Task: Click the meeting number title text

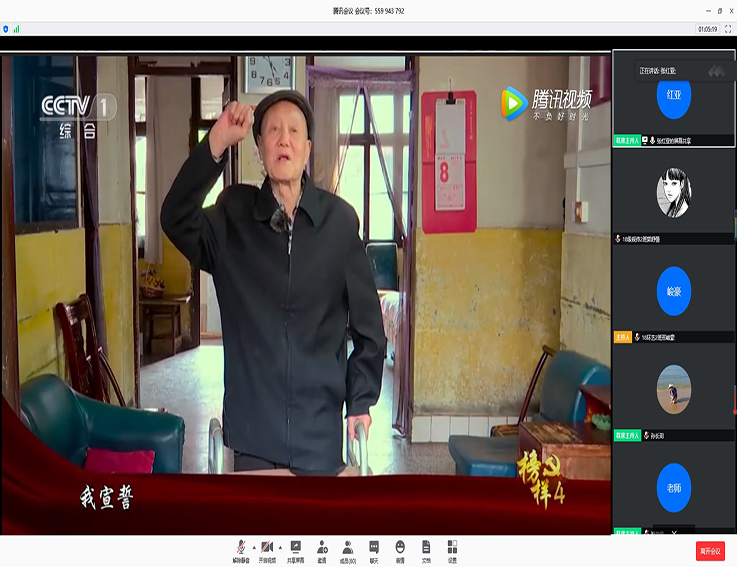Action: coord(368,11)
